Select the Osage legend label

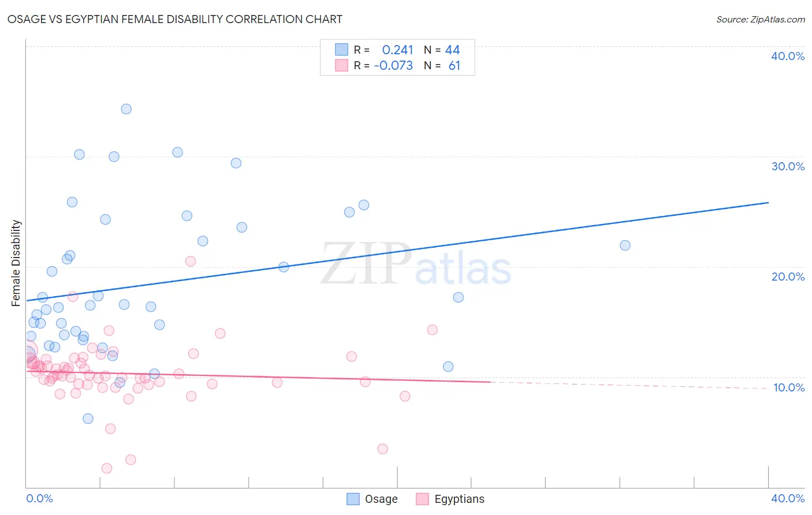click(381, 499)
